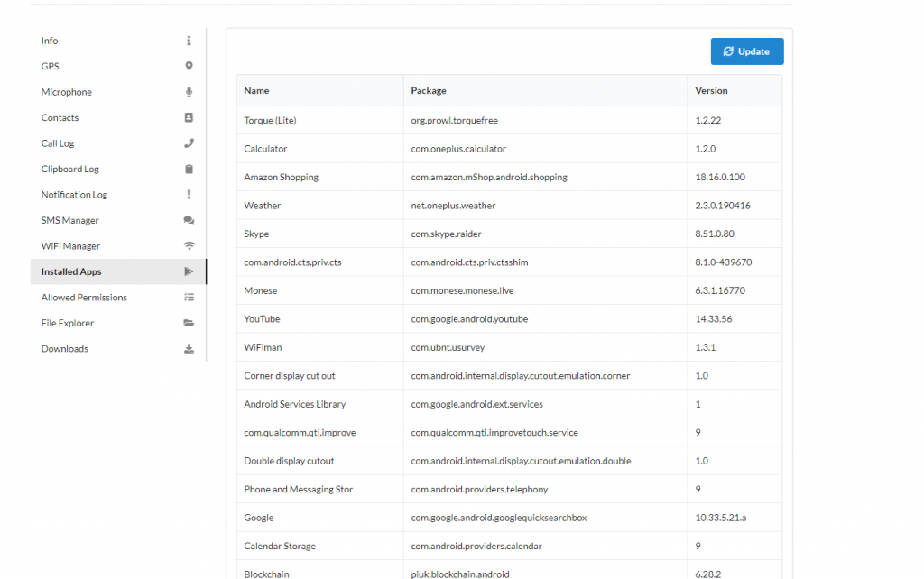This screenshot has height=579, width=924.
Task: Open the WiFi Manager section
Action: click(x=70, y=246)
